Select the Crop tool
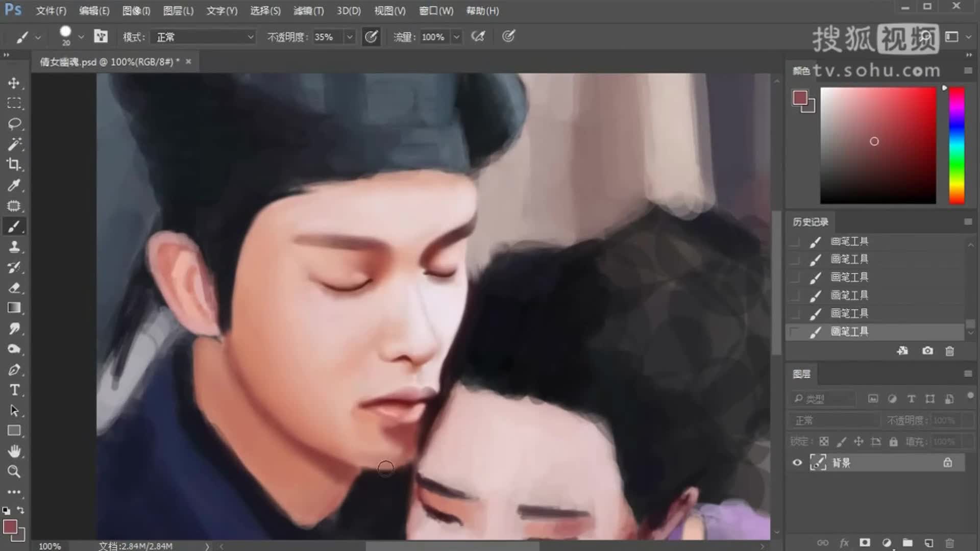The height and width of the screenshot is (551, 980). point(14,165)
